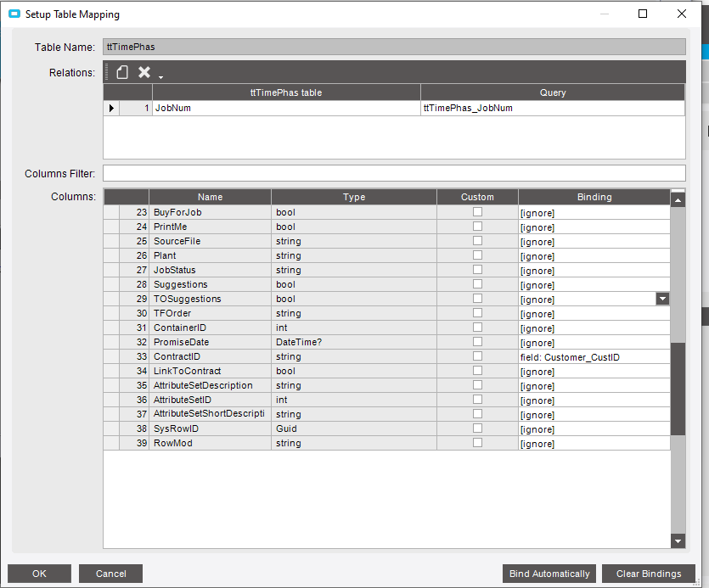Screen dimensions: 709x588
Task: Click Bind Automatically
Action: [549, 574]
